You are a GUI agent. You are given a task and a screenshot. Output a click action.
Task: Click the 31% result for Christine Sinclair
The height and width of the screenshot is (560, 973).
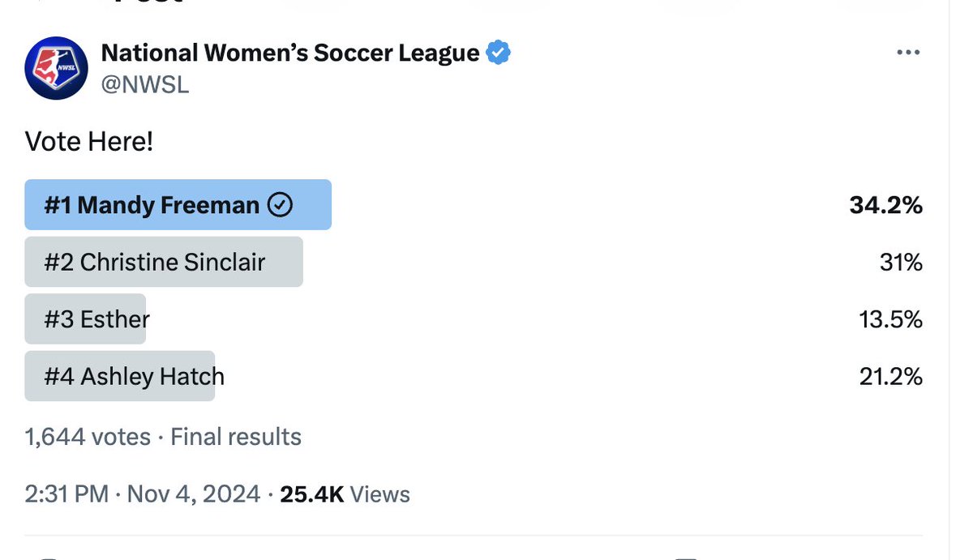pos(901,263)
